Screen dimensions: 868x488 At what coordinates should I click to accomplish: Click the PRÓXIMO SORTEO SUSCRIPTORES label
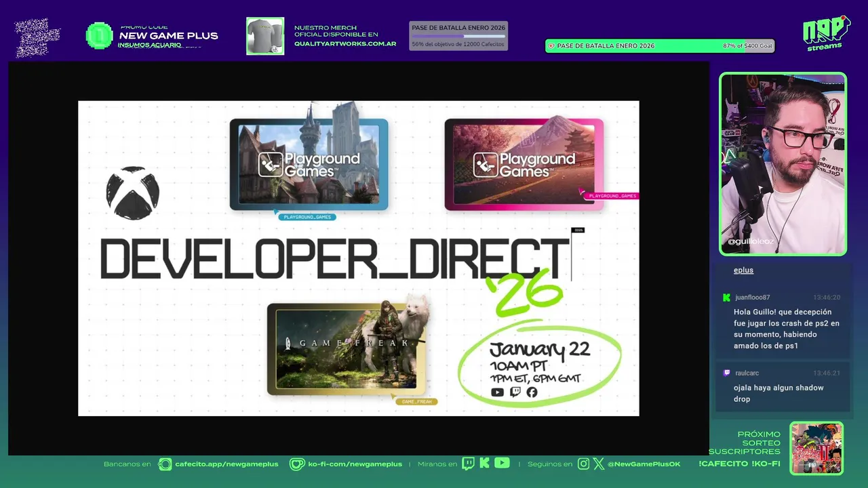[x=745, y=443]
